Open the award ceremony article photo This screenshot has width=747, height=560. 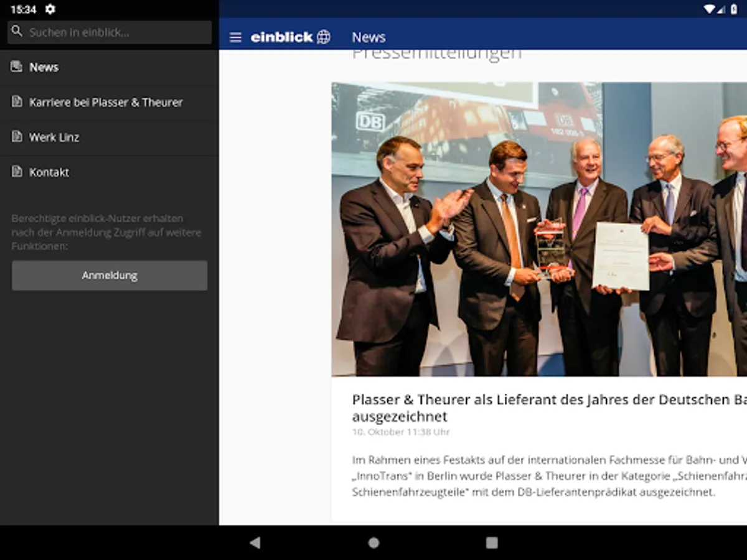tap(539, 229)
